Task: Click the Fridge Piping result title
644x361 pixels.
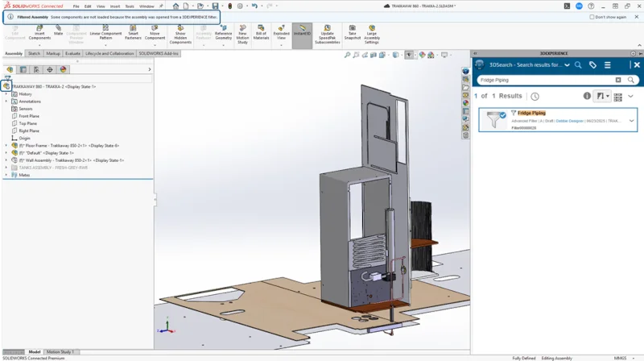Action: pos(531,113)
